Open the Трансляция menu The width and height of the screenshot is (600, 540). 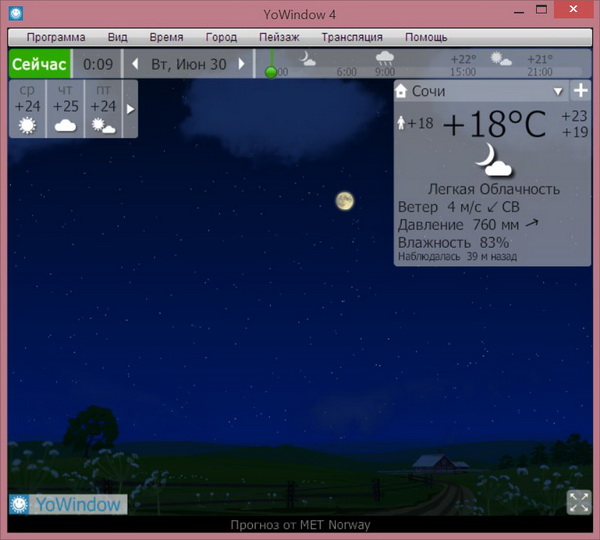point(352,37)
